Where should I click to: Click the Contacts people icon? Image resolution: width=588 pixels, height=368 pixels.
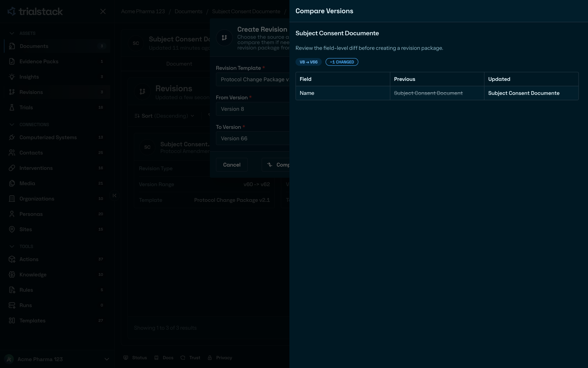click(x=12, y=153)
